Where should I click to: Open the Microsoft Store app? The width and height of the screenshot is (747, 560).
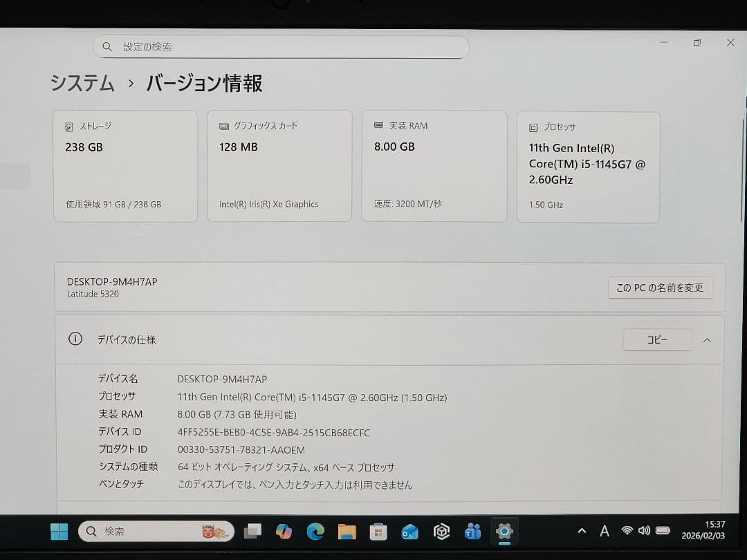tap(378, 532)
